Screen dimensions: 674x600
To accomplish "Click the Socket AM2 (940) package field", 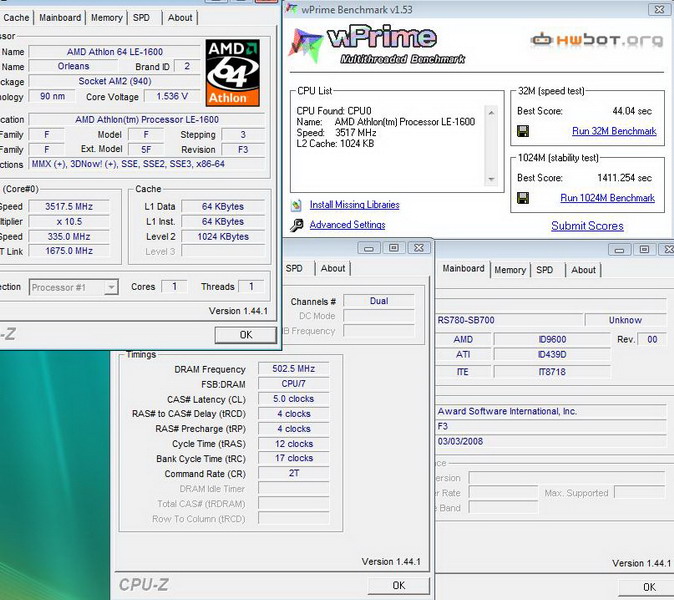I will click(x=115, y=81).
